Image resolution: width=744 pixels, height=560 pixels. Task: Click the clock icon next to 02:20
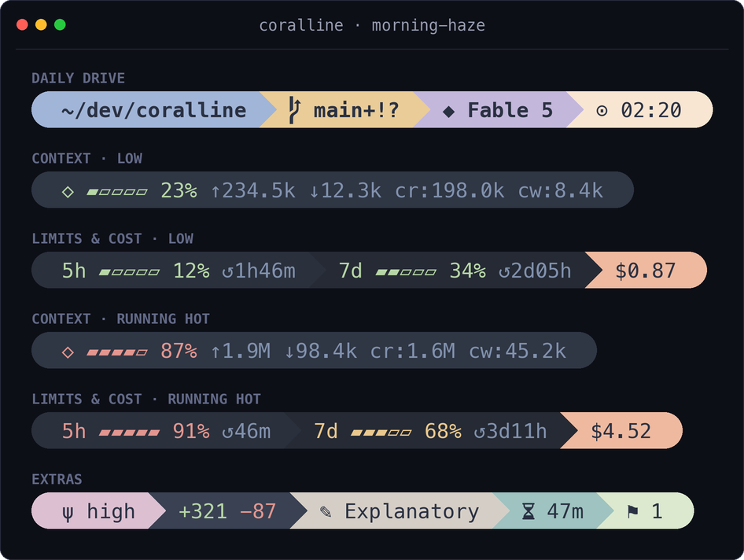click(x=602, y=111)
